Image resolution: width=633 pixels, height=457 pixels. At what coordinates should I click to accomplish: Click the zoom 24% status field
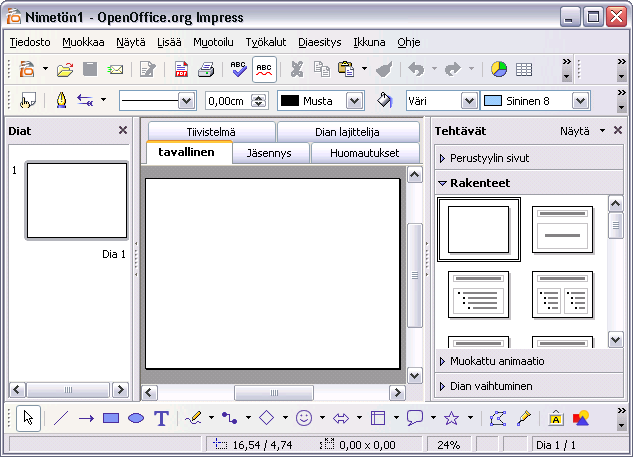tap(449, 445)
